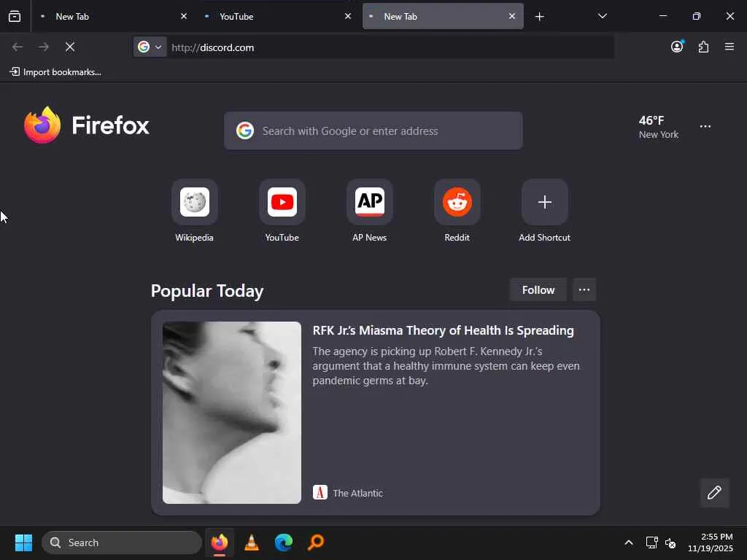The width and height of the screenshot is (747, 560).
Task: Open the article's face thumbnail image
Action: [x=231, y=413]
